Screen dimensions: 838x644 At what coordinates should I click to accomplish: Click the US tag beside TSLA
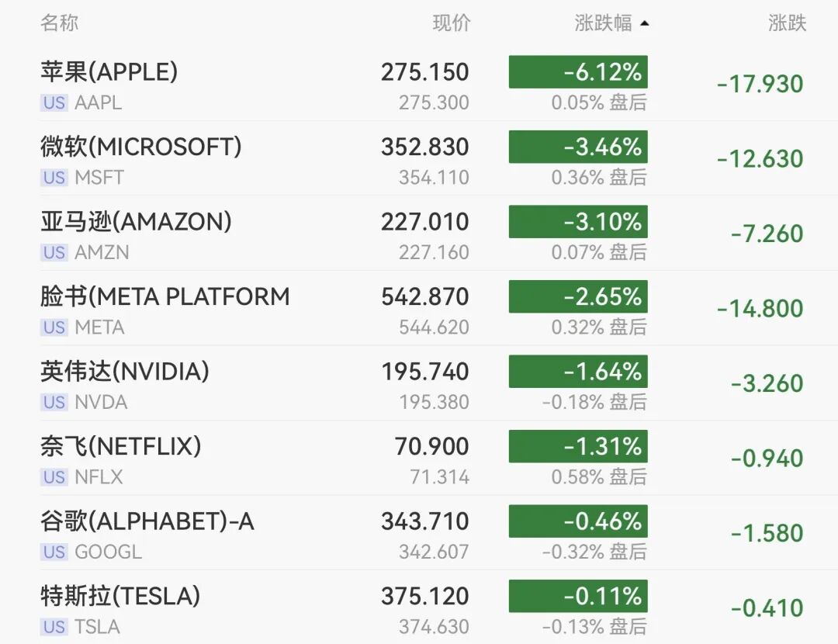point(54,626)
